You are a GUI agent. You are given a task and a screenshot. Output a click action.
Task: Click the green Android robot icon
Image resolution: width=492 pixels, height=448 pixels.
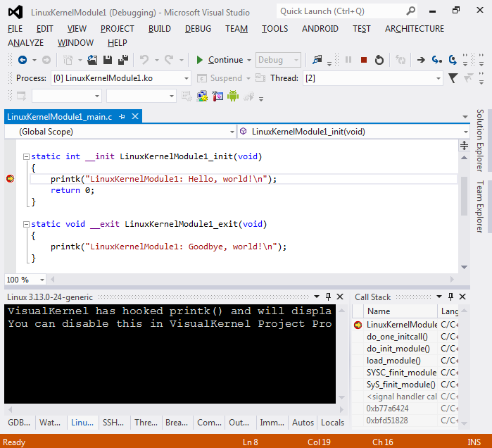click(233, 96)
